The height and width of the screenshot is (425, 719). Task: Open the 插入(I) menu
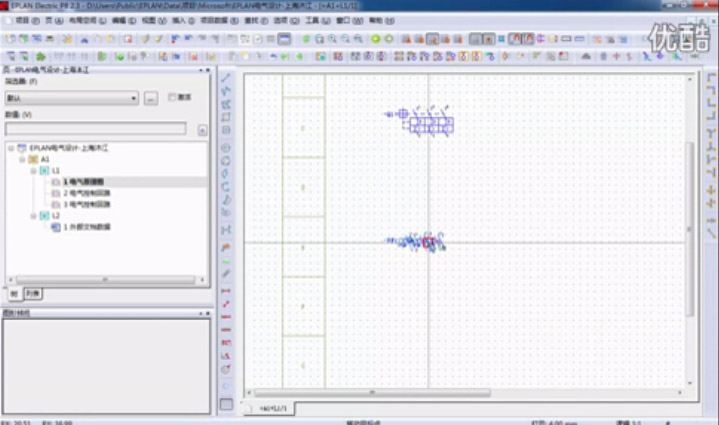coord(183,21)
